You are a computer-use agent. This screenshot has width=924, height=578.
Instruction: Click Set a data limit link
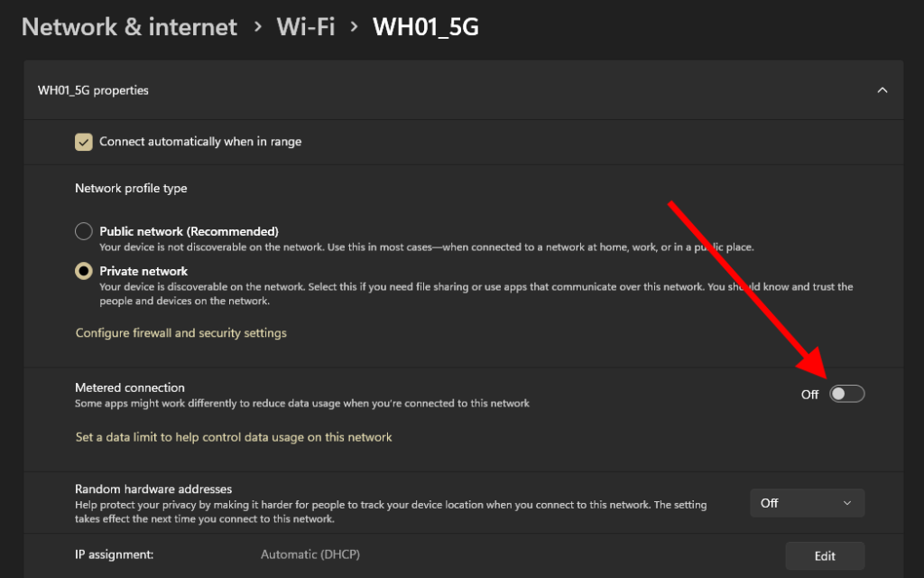234,437
